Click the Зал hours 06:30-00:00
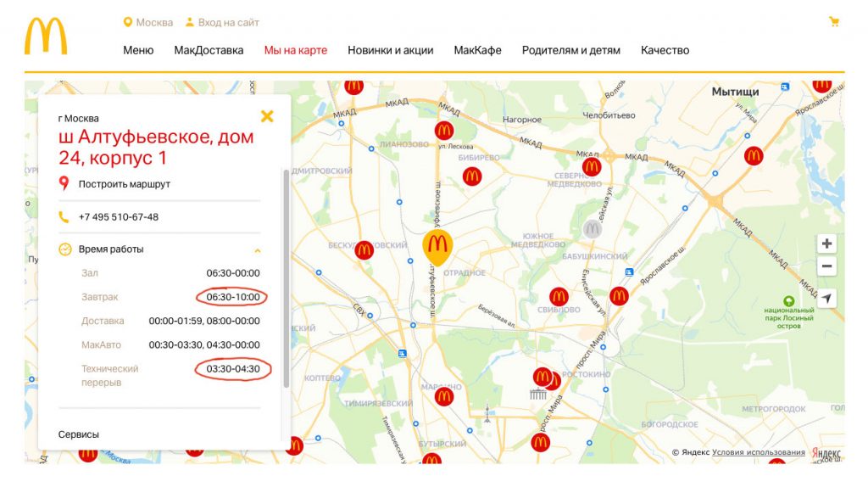Screen dimensions: 868x487 pyautogui.click(x=233, y=273)
